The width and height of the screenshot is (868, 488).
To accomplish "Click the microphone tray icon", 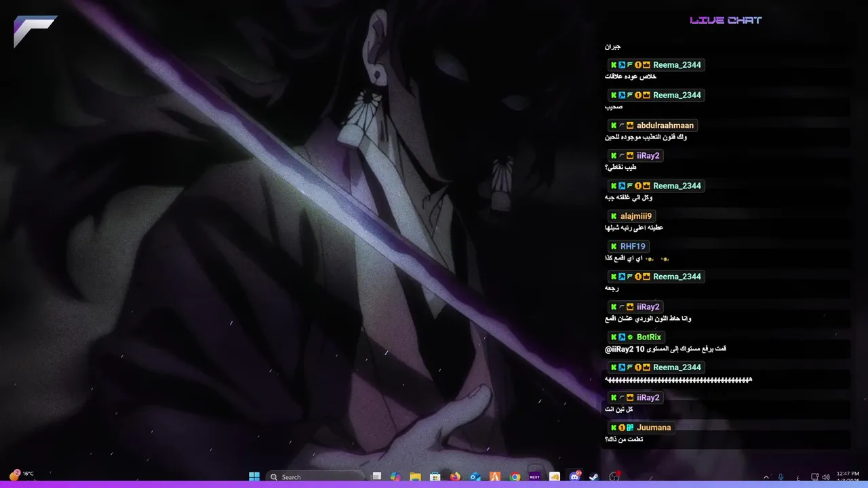I will (781, 477).
